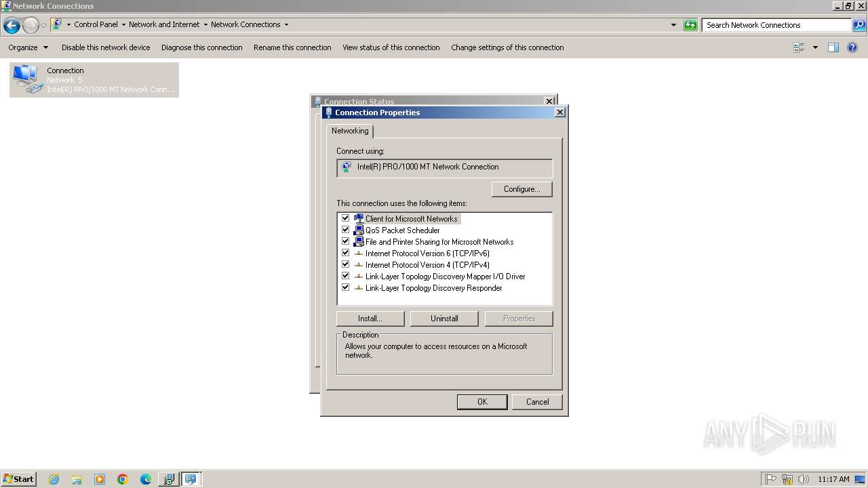Expand the arrow after Network Connections breadcrumb
This screenshot has width=868, height=488.
click(286, 24)
